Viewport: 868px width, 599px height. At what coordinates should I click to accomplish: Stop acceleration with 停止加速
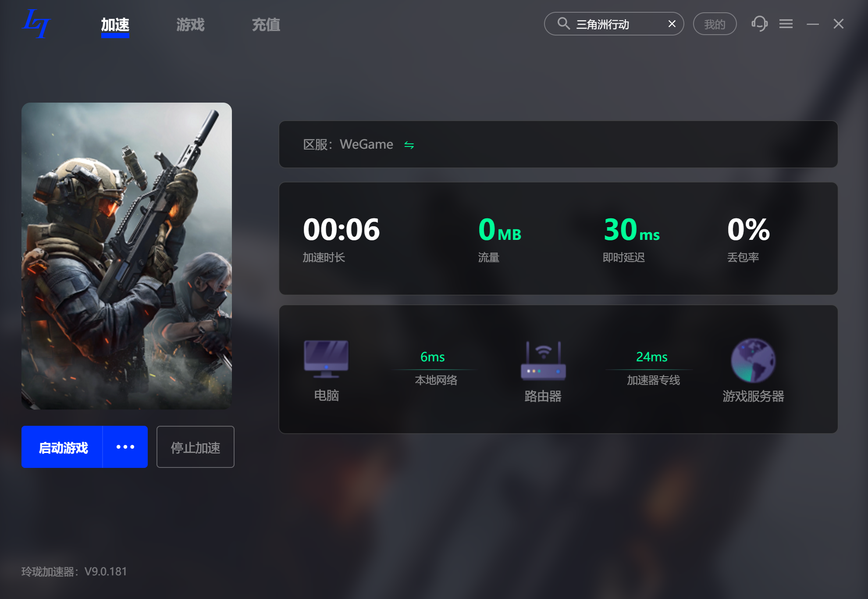[x=196, y=447]
